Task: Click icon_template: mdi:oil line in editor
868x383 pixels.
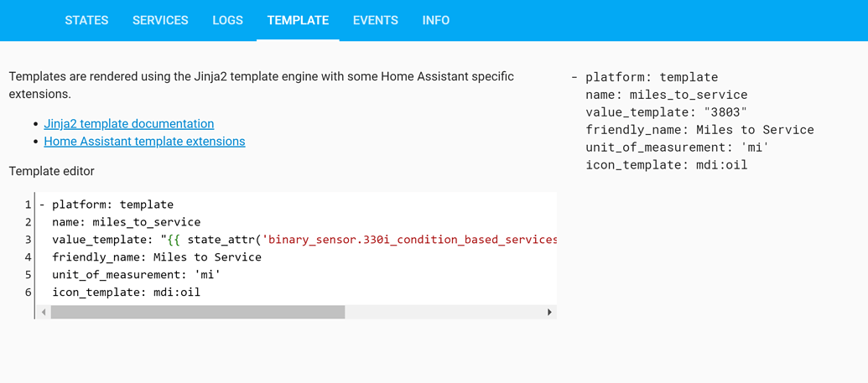Action: tap(296, 292)
